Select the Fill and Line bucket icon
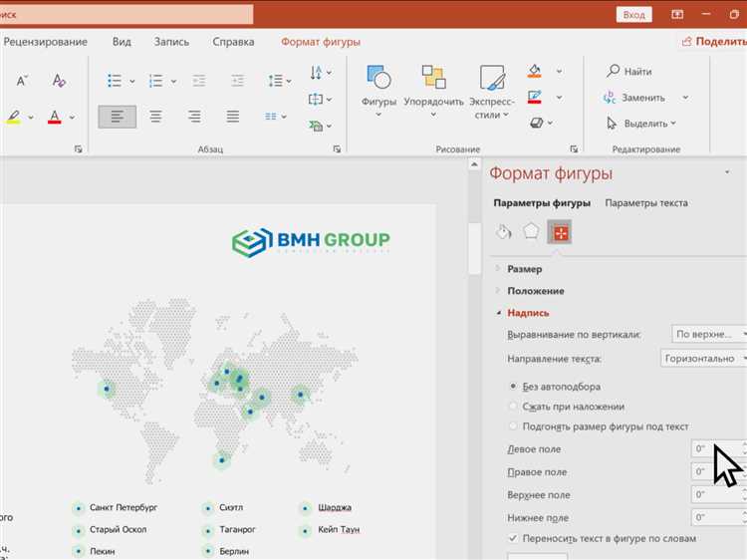 [504, 232]
